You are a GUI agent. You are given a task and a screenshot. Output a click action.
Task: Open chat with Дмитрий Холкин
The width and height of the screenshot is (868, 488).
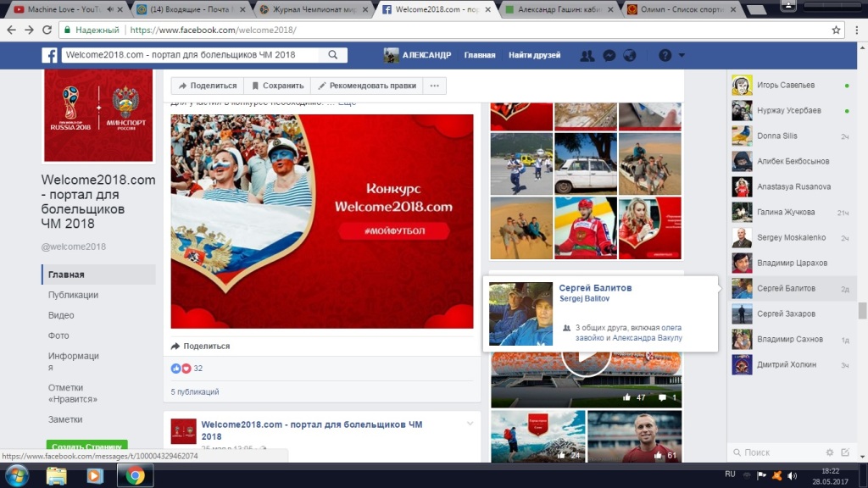(x=791, y=365)
